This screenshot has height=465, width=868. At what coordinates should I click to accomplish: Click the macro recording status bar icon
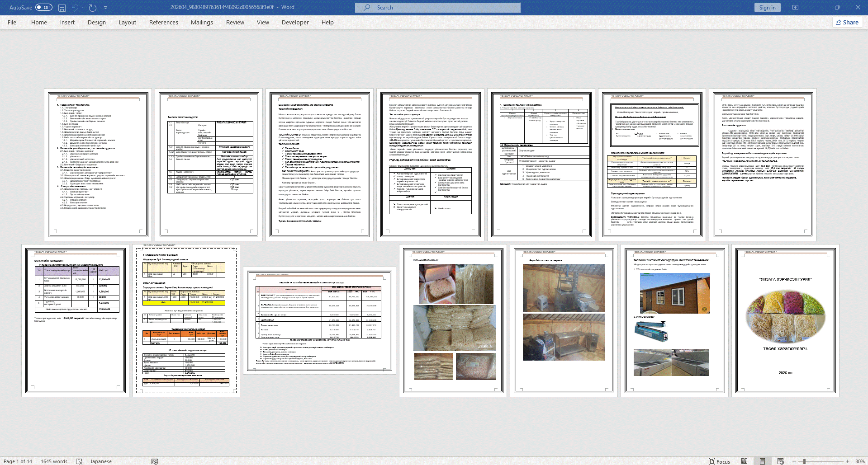(155, 461)
